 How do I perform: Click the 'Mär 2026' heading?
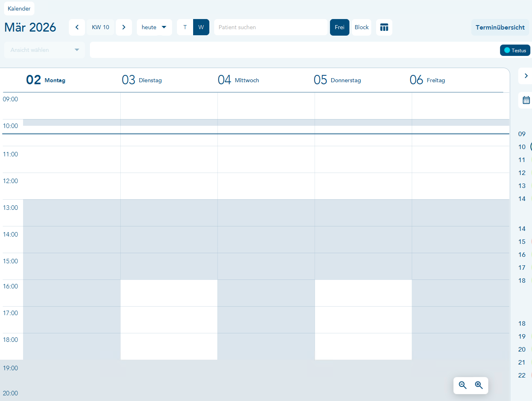30,28
